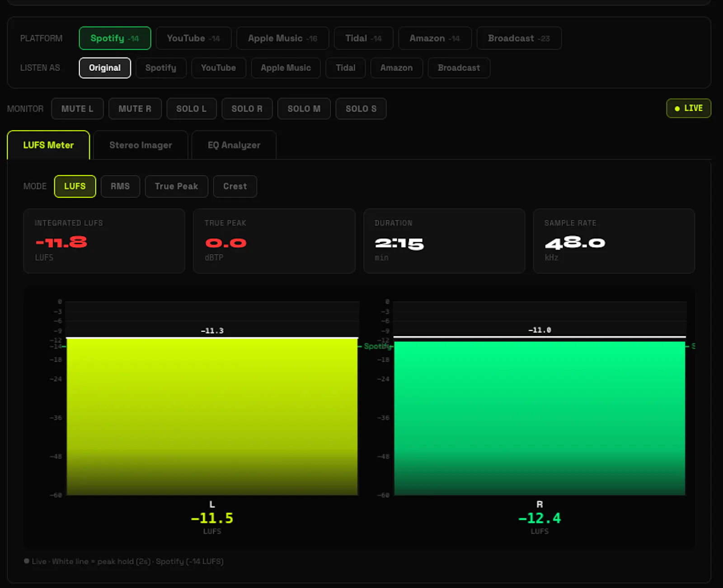Toggle MUTE R monitor button
The width and height of the screenshot is (723, 588).
point(135,109)
